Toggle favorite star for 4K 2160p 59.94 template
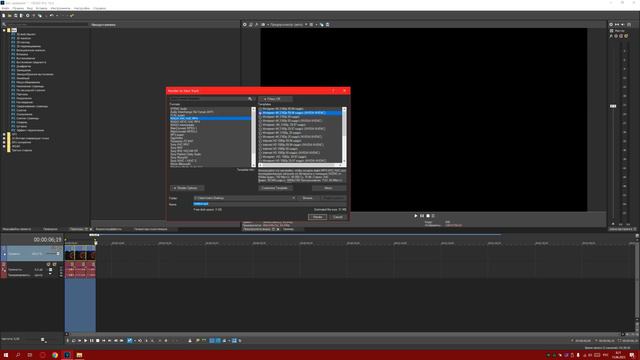 tap(260, 109)
